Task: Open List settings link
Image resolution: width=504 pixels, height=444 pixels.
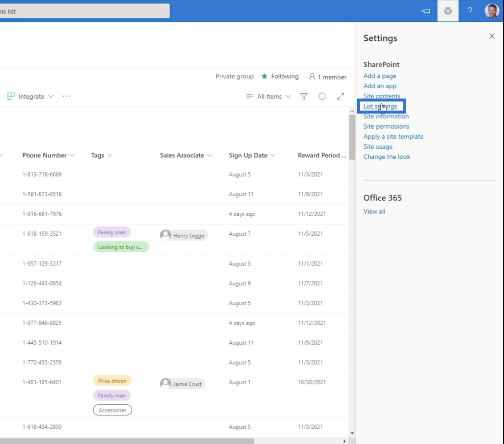Action: (x=380, y=106)
